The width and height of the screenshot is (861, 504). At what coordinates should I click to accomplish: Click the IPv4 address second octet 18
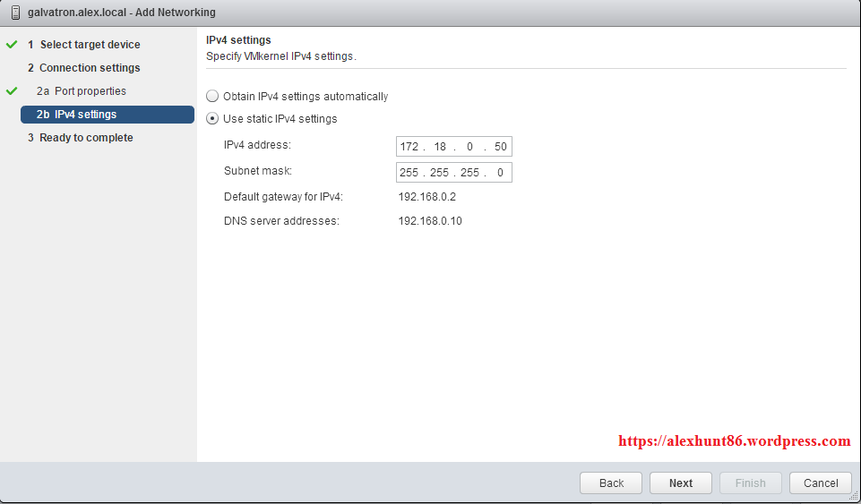(440, 147)
